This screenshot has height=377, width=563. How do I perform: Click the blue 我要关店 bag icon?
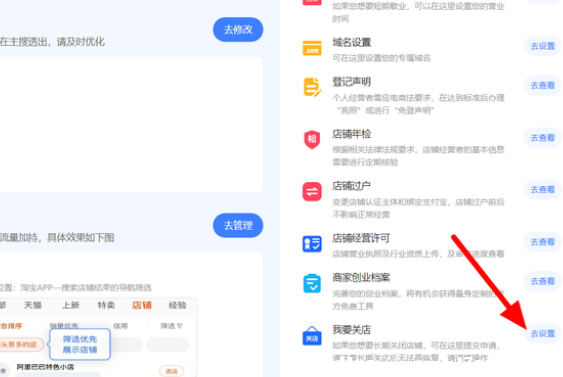tap(312, 336)
